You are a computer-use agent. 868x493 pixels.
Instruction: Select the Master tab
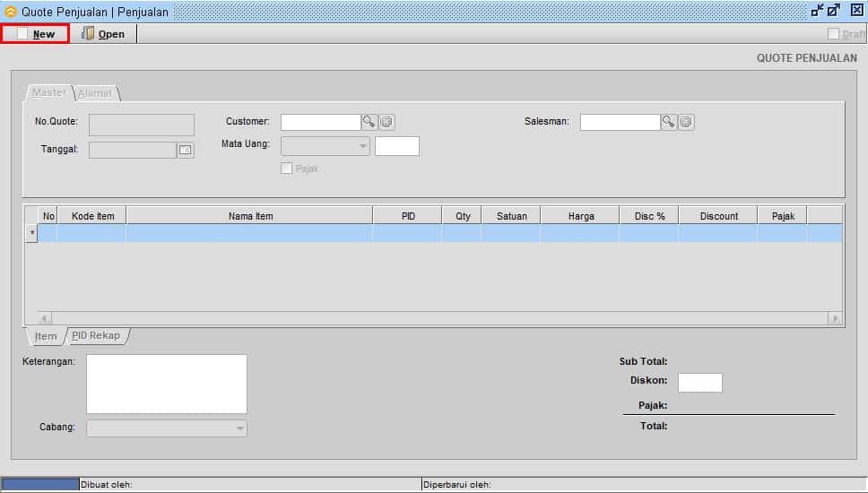coord(48,93)
